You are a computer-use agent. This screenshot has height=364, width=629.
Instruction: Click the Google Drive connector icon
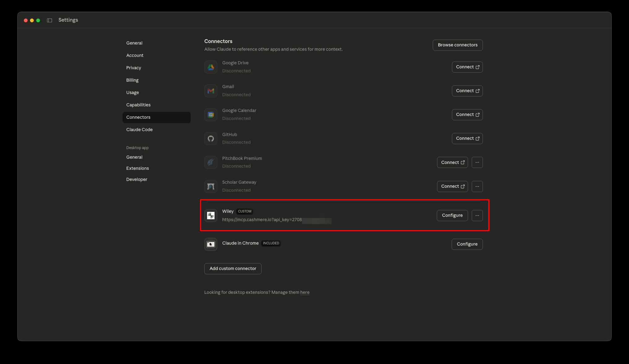pos(211,67)
